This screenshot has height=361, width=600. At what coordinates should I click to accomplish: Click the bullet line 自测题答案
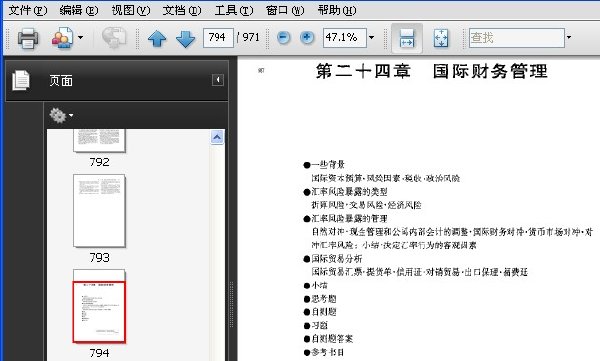click(328, 339)
